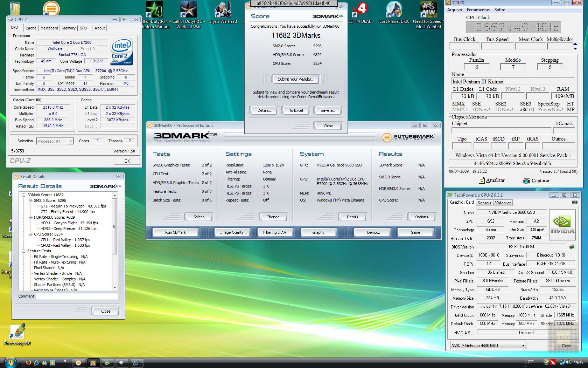Open the About tab in CPU-Z

(x=99, y=28)
